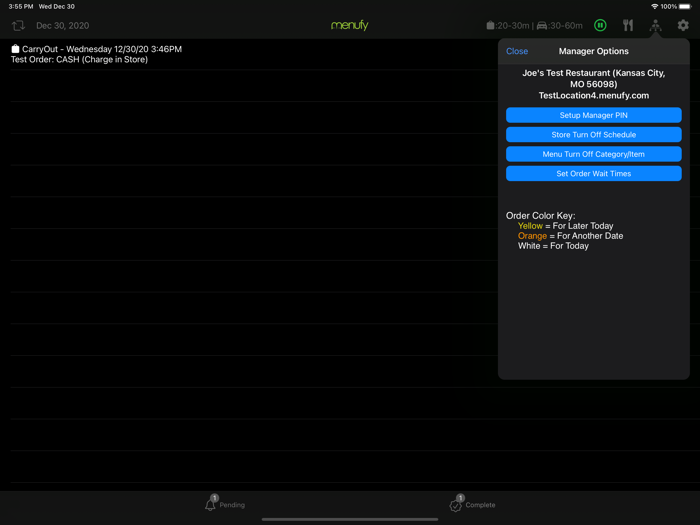
Task: Tap the Wi-Fi icon in status bar
Action: click(654, 7)
